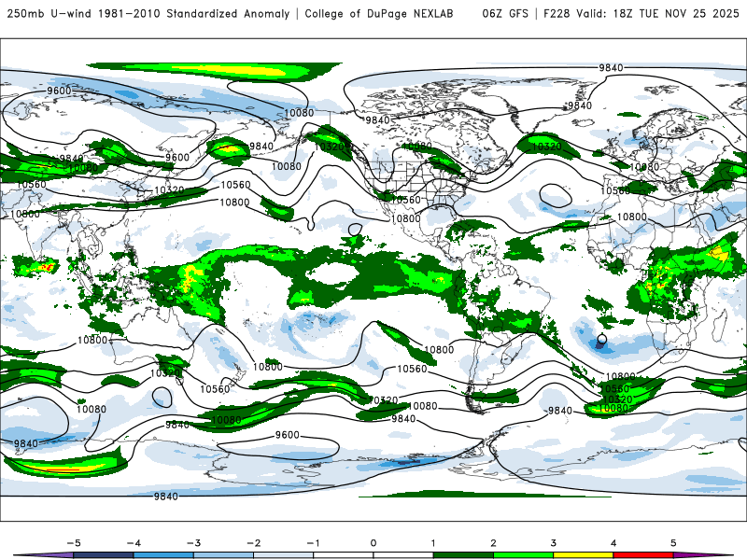The height and width of the screenshot is (560, 747).
Task: Click the '-5' colorbar label
Action: 74,543
